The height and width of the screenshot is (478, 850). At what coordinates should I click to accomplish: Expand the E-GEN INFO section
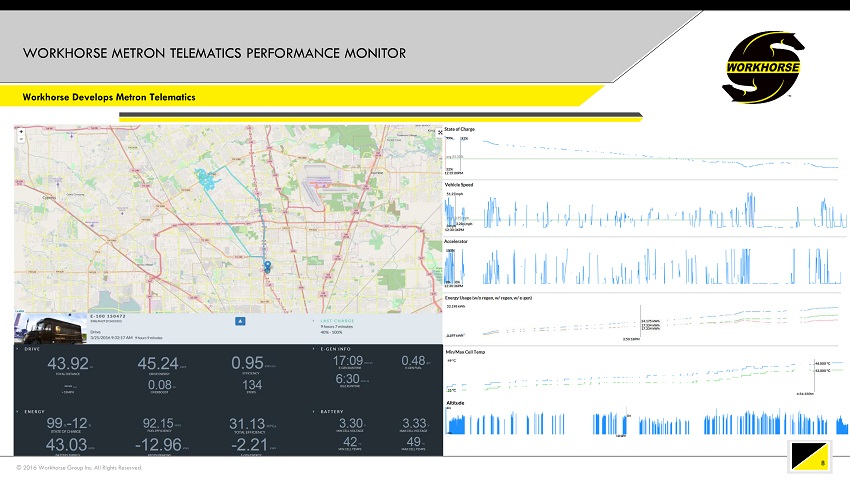[315, 349]
